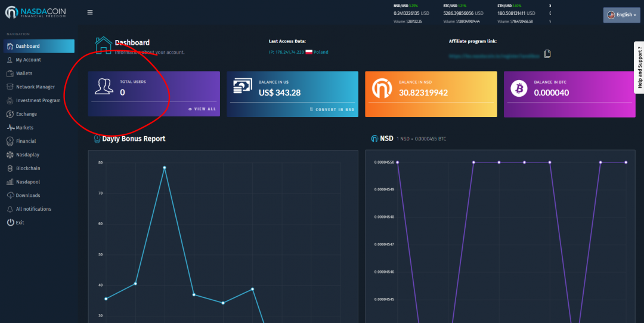
Task: Open the Exchange page from sidebar
Action: 26,114
